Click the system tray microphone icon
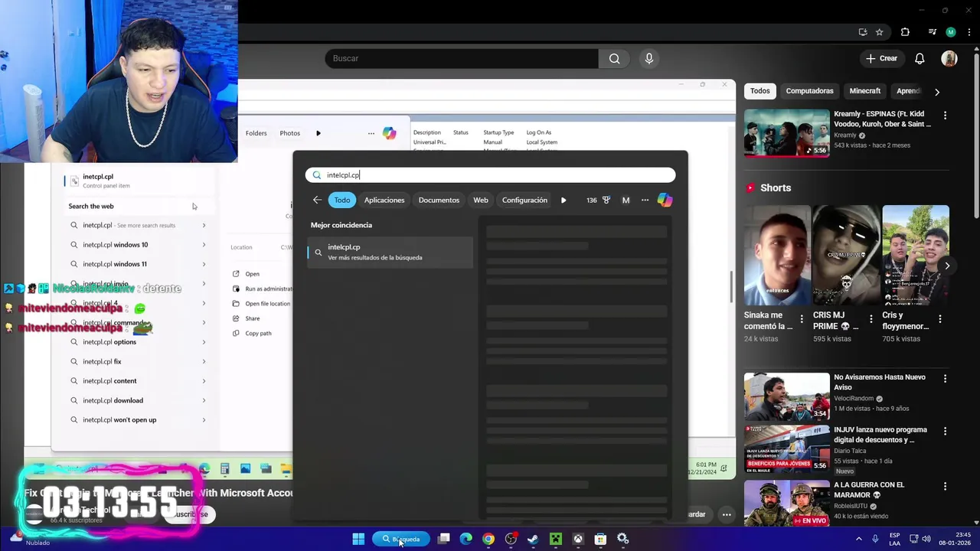The width and height of the screenshot is (980, 551). tap(875, 539)
